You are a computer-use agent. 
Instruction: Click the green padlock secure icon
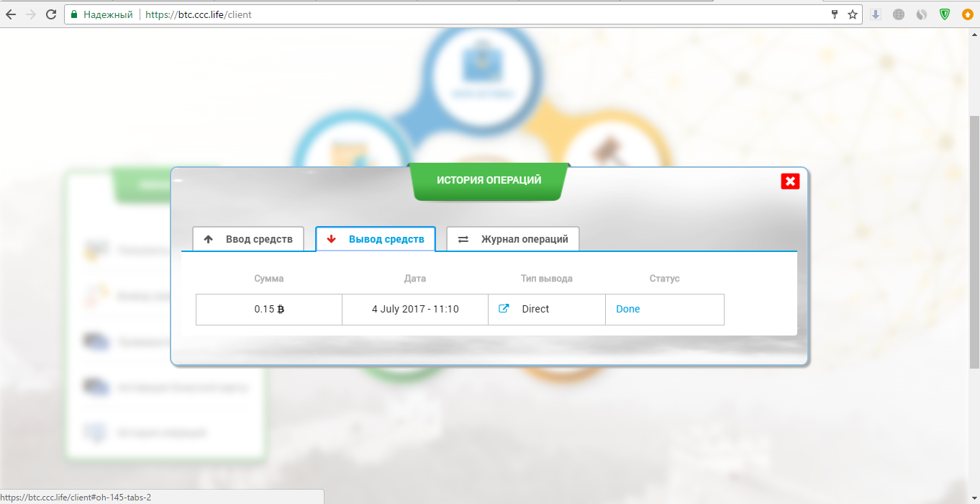pos(73,14)
